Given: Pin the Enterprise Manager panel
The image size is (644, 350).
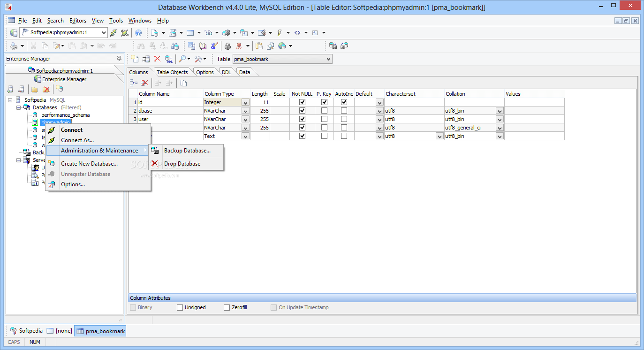Looking at the screenshot, I should (119, 59).
